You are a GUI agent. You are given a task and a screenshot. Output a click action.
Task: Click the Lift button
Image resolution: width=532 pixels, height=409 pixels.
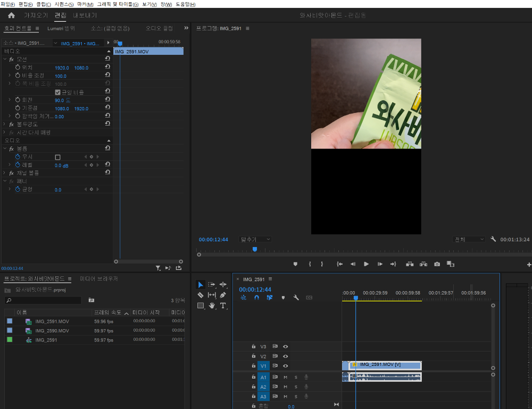click(410, 264)
